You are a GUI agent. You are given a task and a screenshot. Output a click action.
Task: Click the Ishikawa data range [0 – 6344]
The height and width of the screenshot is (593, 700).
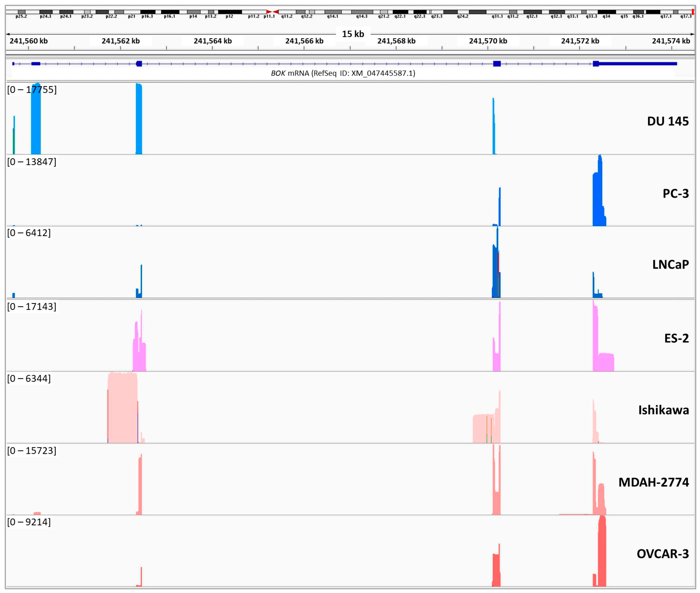click(29, 378)
